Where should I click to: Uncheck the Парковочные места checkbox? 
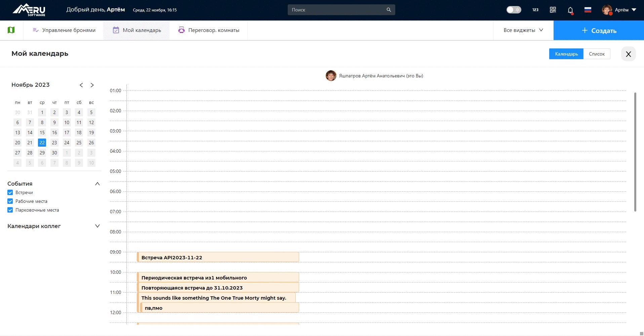point(10,210)
